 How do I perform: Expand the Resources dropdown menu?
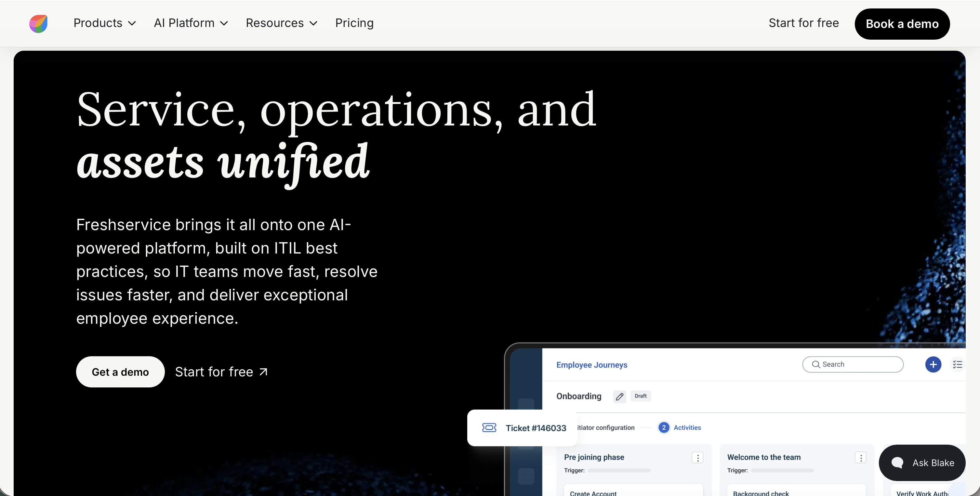[282, 23]
